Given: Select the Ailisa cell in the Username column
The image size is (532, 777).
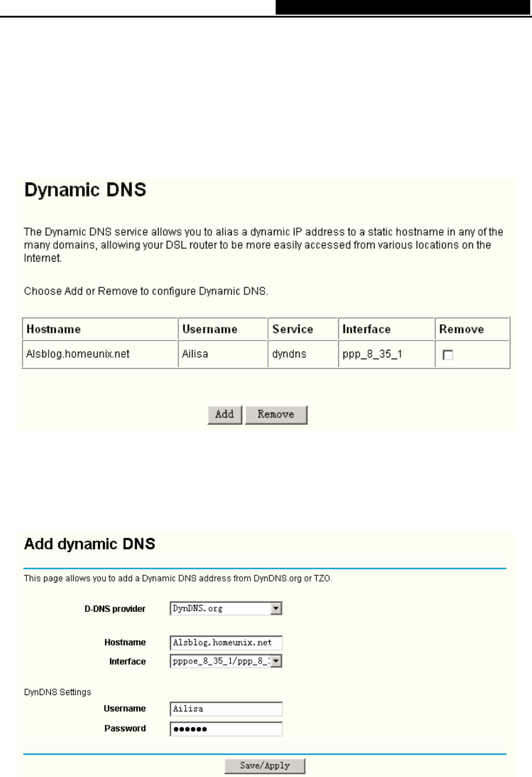Looking at the screenshot, I should click(223, 354).
